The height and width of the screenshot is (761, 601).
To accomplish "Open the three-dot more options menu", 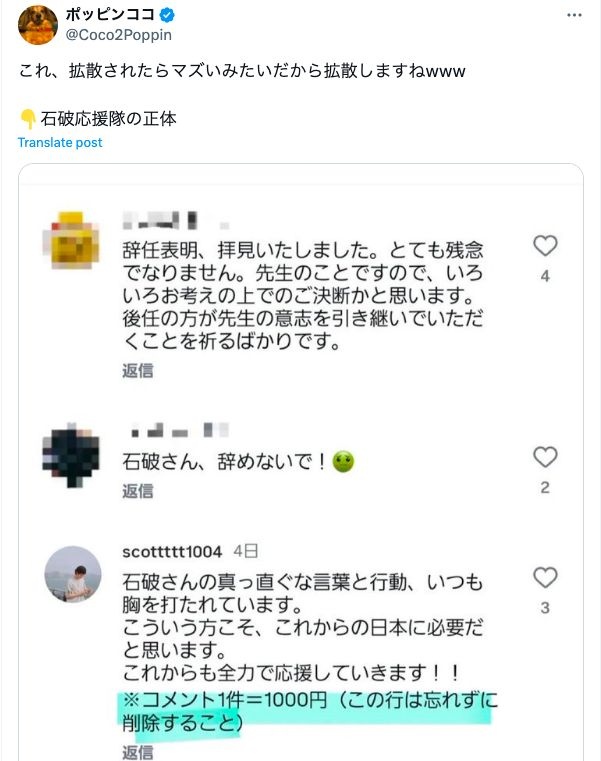I will point(573,16).
